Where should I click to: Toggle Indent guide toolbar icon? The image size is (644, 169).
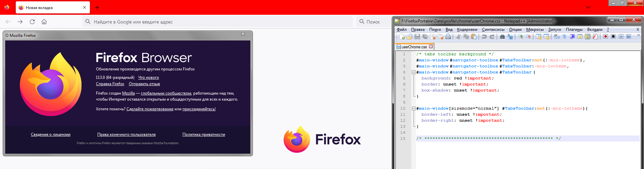[x=572, y=37]
